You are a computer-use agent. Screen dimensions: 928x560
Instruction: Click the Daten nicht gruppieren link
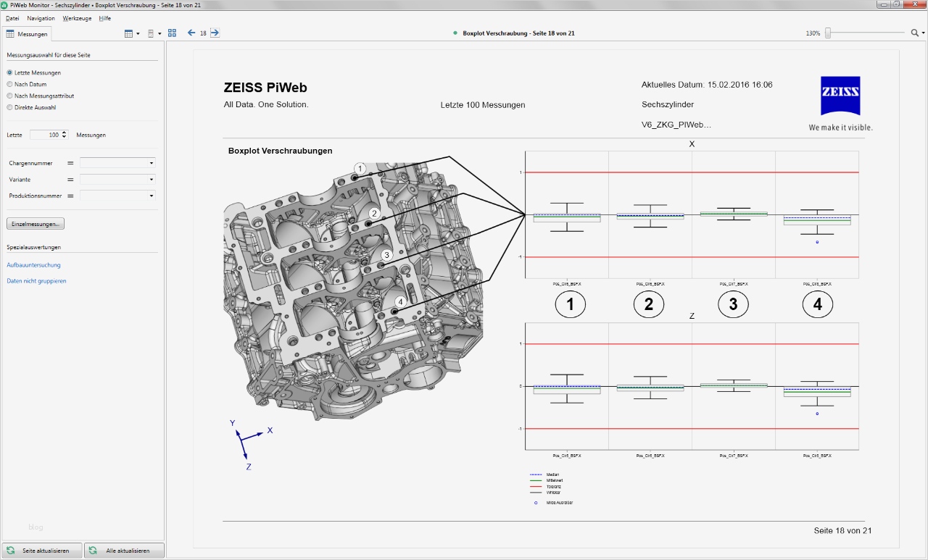[x=36, y=281]
